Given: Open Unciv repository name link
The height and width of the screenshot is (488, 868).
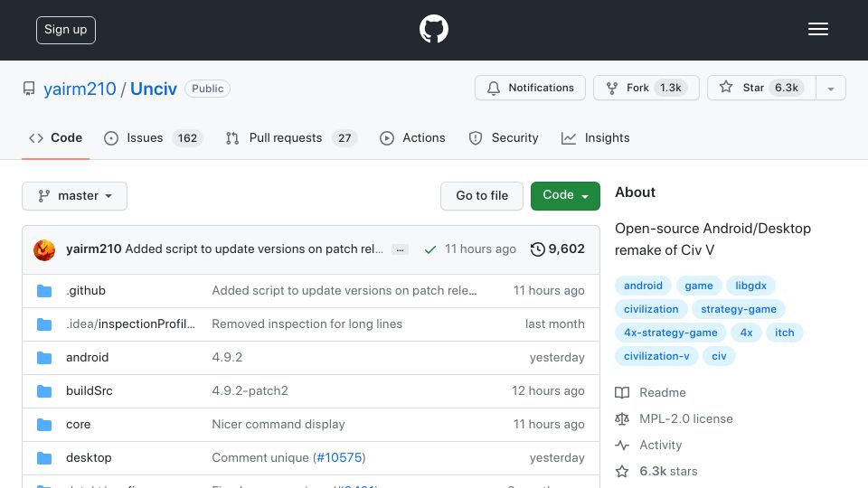Looking at the screenshot, I should coord(154,89).
